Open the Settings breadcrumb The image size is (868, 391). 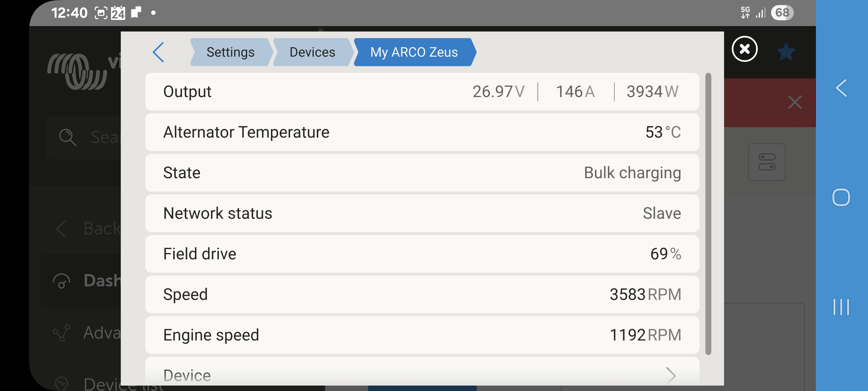pyautogui.click(x=230, y=52)
